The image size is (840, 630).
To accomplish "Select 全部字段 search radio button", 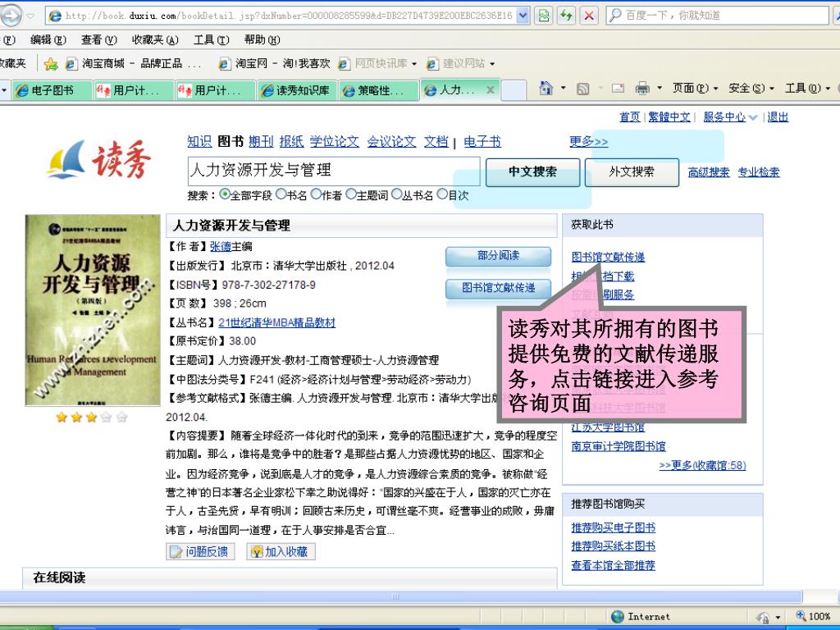I will click(x=225, y=194).
